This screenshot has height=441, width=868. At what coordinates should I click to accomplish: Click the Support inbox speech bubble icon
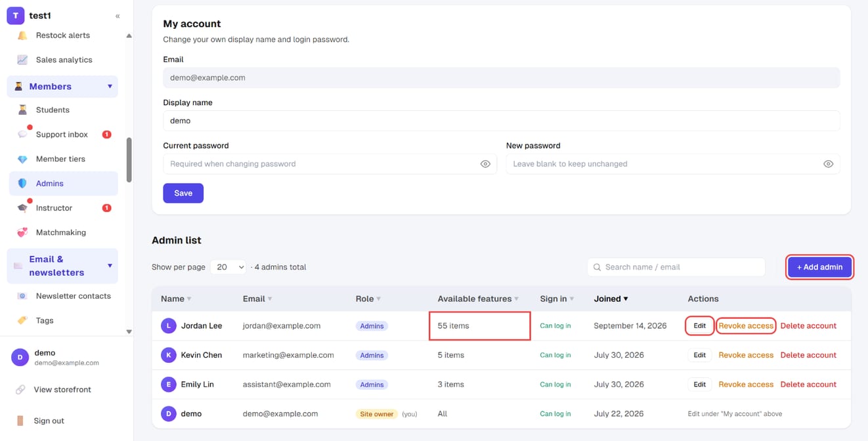coord(22,135)
